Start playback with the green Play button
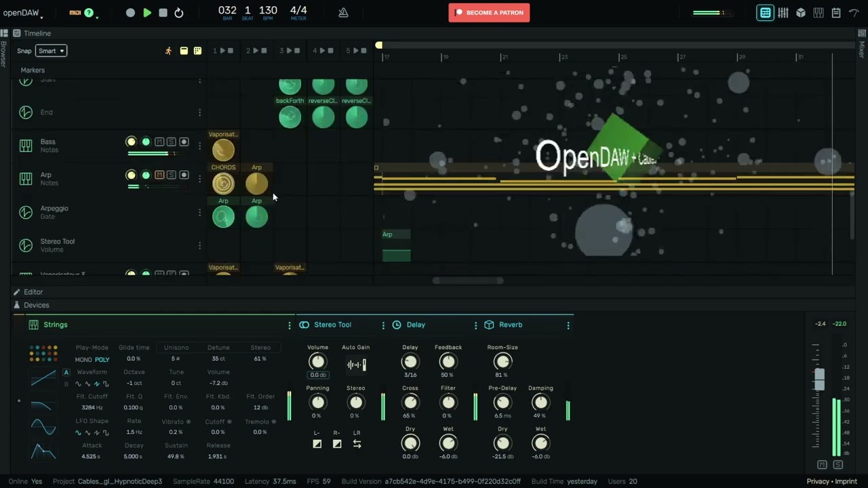The image size is (868, 488). click(x=147, y=13)
